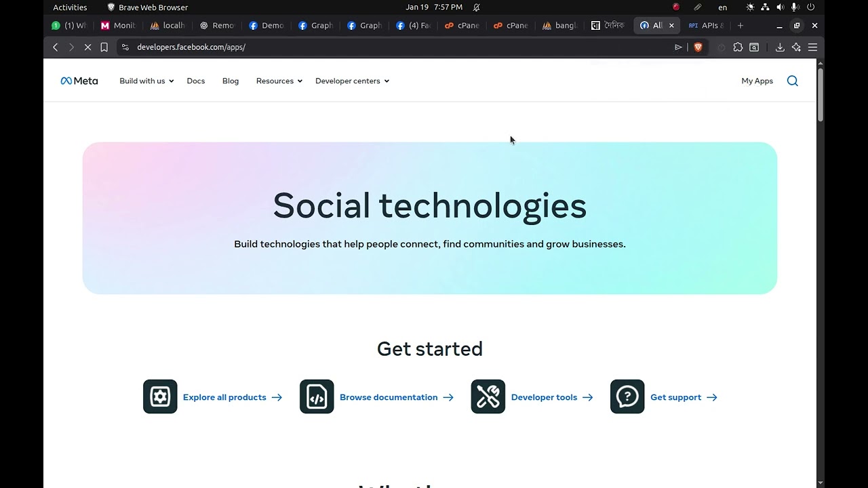Open the 'en' keyboard language selector
The width and height of the screenshot is (868, 488).
(723, 7)
